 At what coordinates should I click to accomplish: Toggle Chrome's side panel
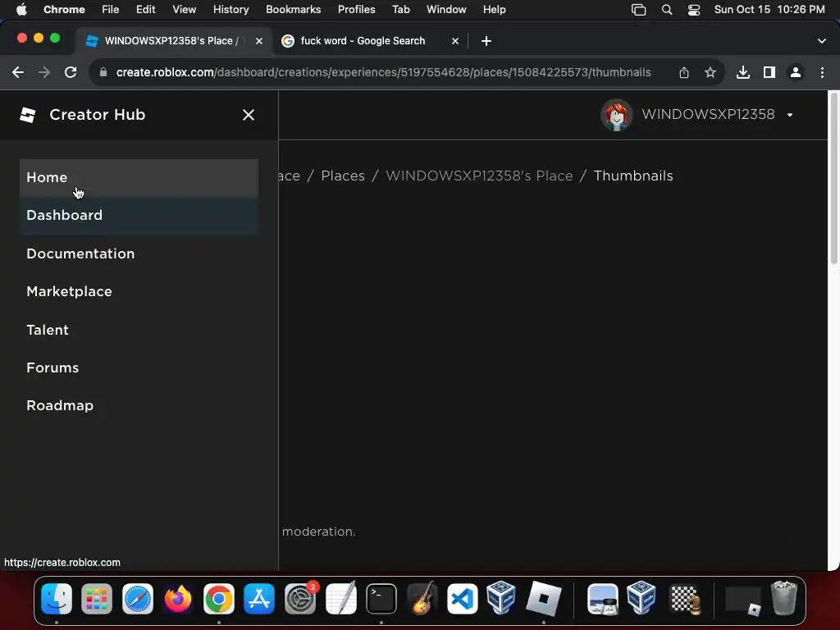click(x=769, y=72)
